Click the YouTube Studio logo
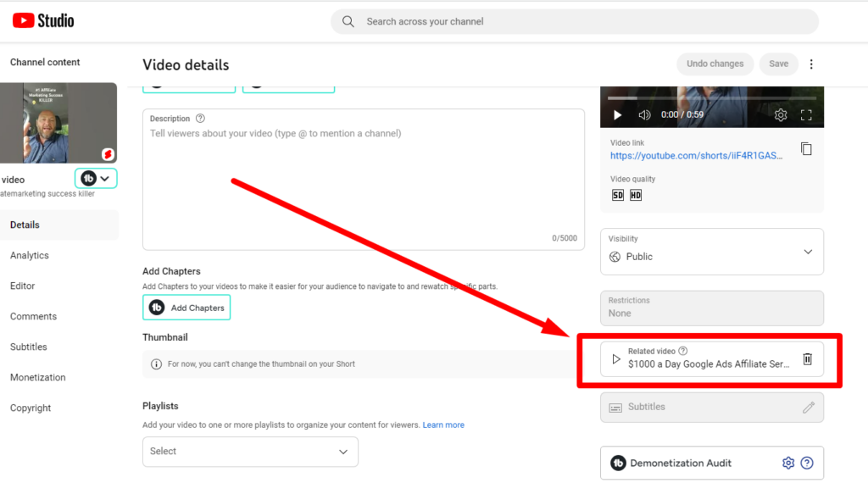The image size is (868, 483). tap(43, 21)
